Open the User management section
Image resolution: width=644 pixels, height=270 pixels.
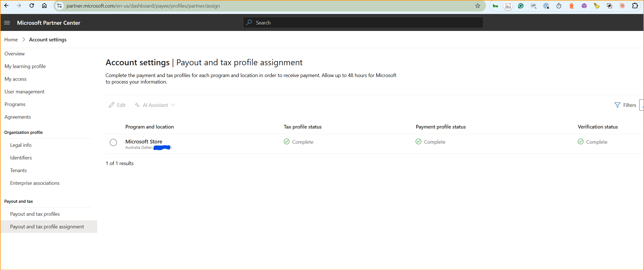pyautogui.click(x=24, y=91)
